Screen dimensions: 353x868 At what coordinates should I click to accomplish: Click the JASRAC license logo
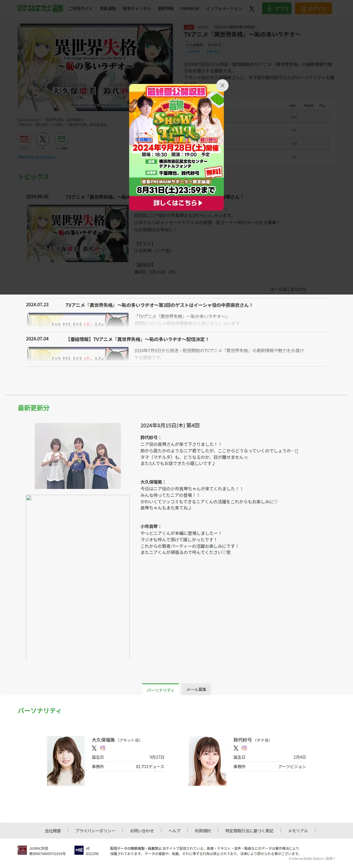pyautogui.click(x=22, y=850)
